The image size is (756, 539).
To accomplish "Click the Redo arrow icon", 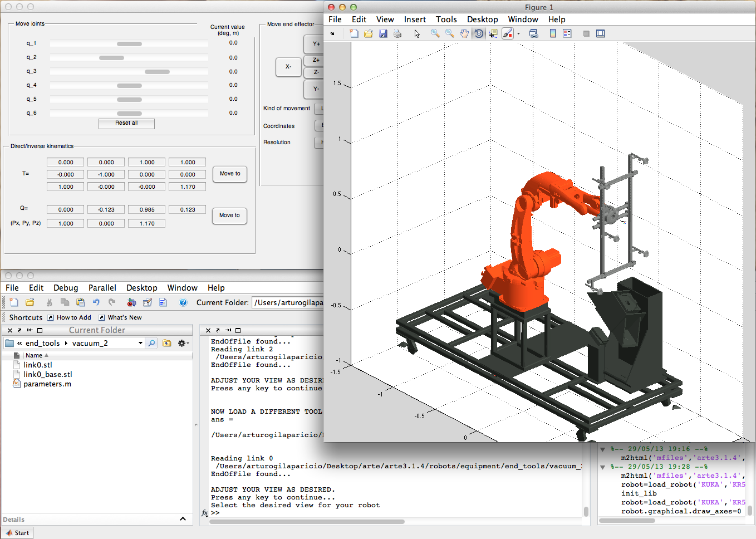I will click(111, 302).
